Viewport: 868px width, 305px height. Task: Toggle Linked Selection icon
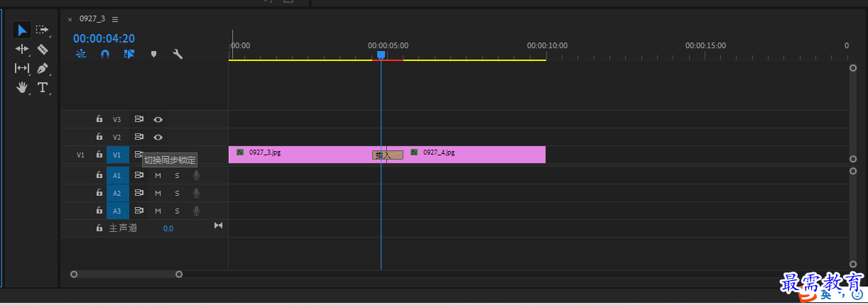129,54
